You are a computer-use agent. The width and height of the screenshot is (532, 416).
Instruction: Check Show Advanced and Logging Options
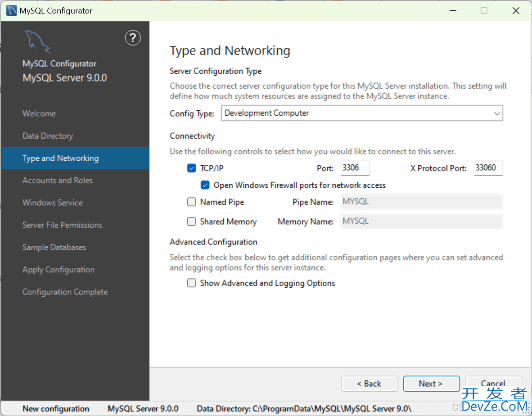[x=191, y=283]
